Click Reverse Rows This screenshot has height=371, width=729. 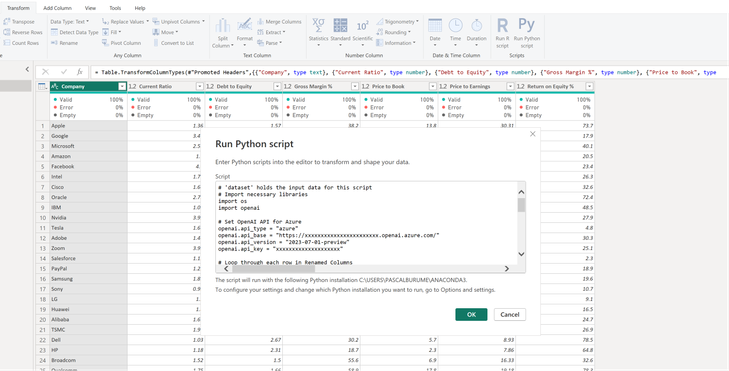(23, 32)
